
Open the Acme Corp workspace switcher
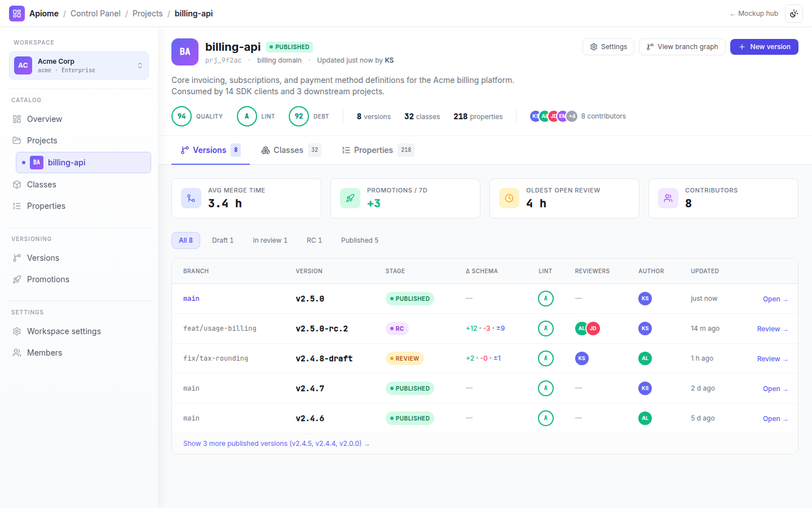[79, 65]
